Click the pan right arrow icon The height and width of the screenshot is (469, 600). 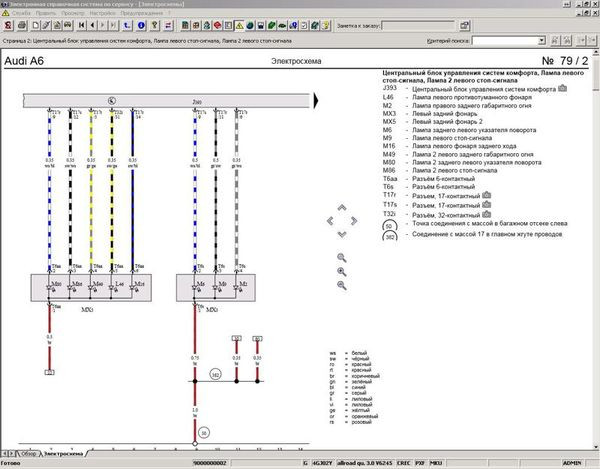(352, 220)
